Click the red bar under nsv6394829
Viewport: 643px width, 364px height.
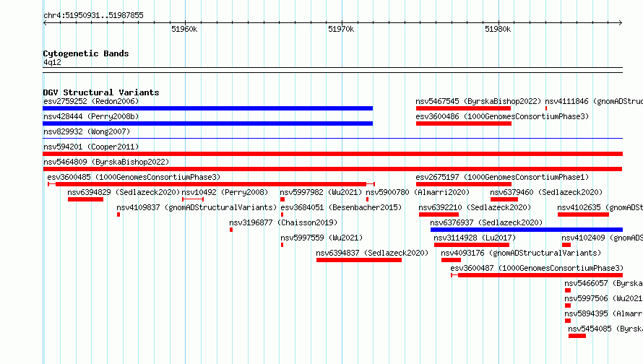86,199
